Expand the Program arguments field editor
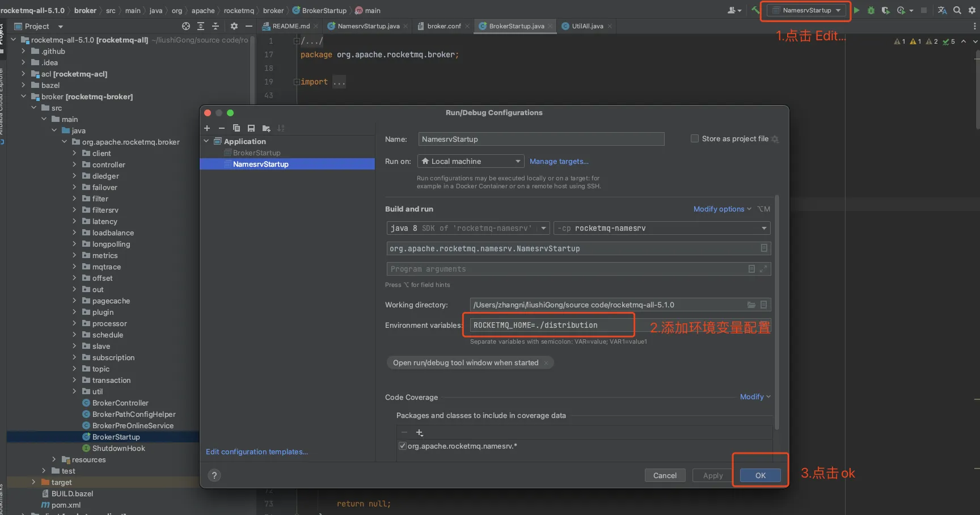Image resolution: width=980 pixels, height=515 pixels. tap(763, 269)
